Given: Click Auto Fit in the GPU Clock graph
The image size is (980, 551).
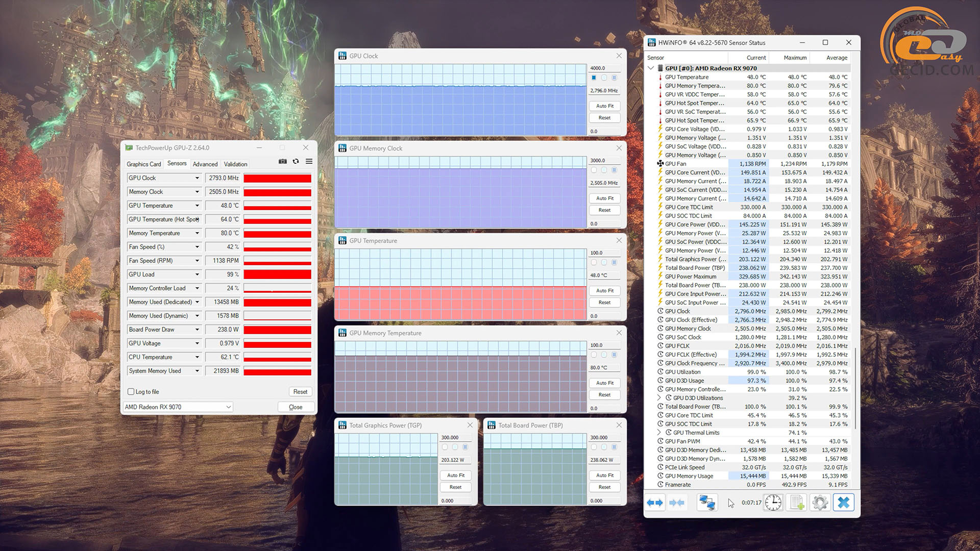Looking at the screenshot, I should [605, 106].
